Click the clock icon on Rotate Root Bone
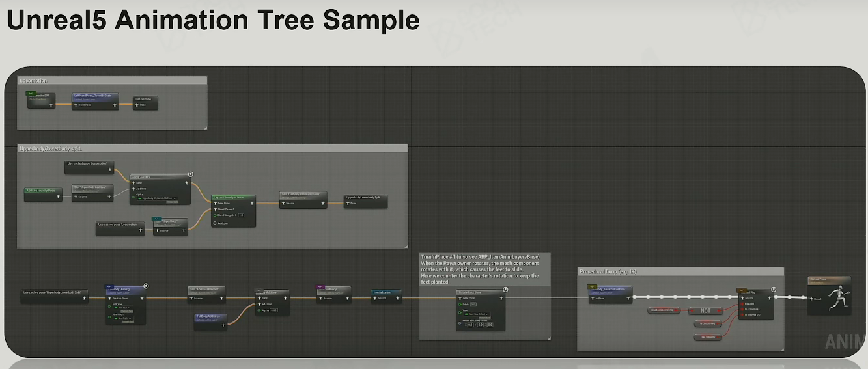This screenshot has height=369, width=868. tap(505, 289)
